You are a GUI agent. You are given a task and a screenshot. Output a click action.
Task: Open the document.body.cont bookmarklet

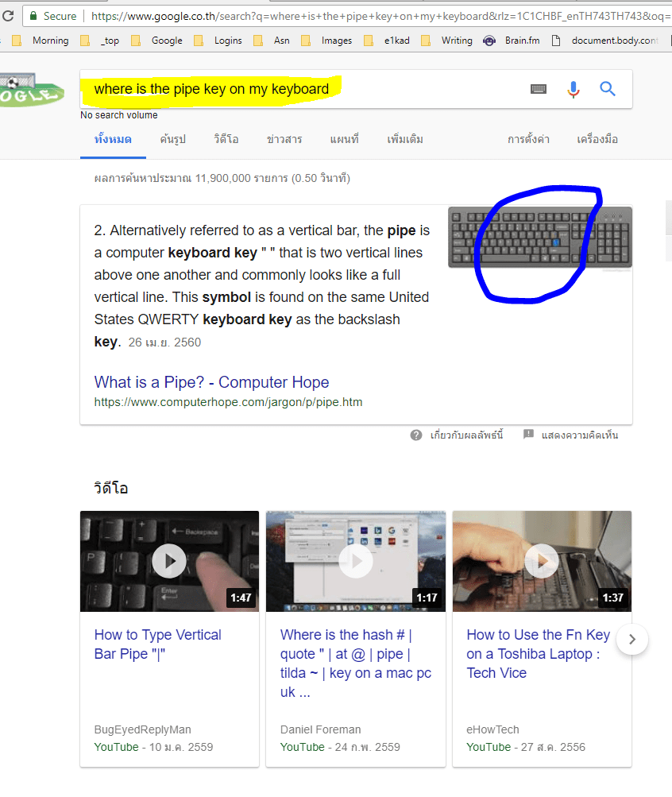(x=604, y=41)
